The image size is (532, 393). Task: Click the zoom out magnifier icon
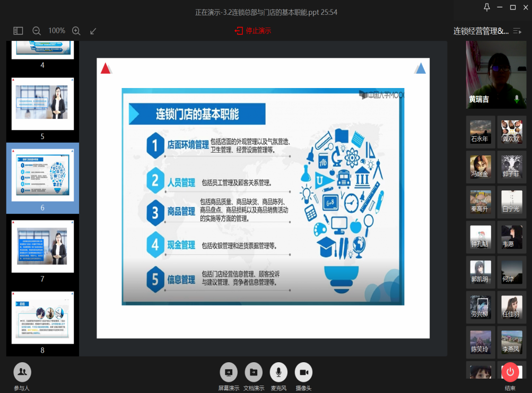point(37,31)
